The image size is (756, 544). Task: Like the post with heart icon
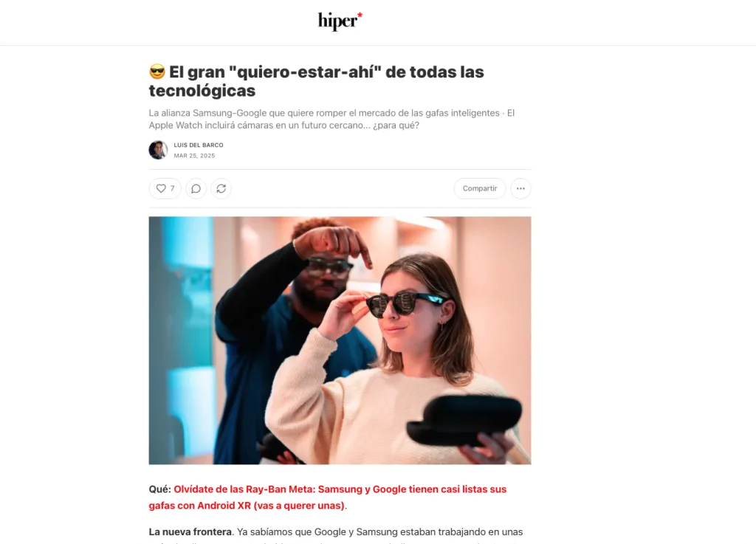(x=161, y=188)
